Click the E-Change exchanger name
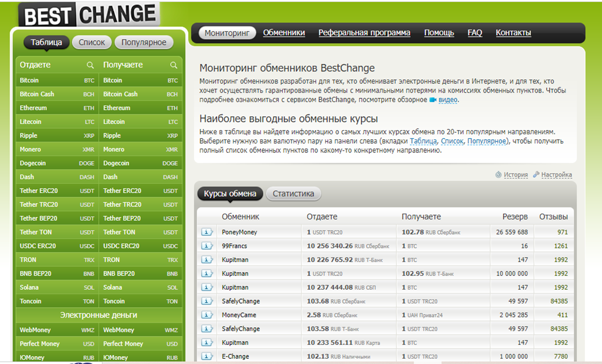The height and width of the screenshot is (364, 602). [236, 356]
